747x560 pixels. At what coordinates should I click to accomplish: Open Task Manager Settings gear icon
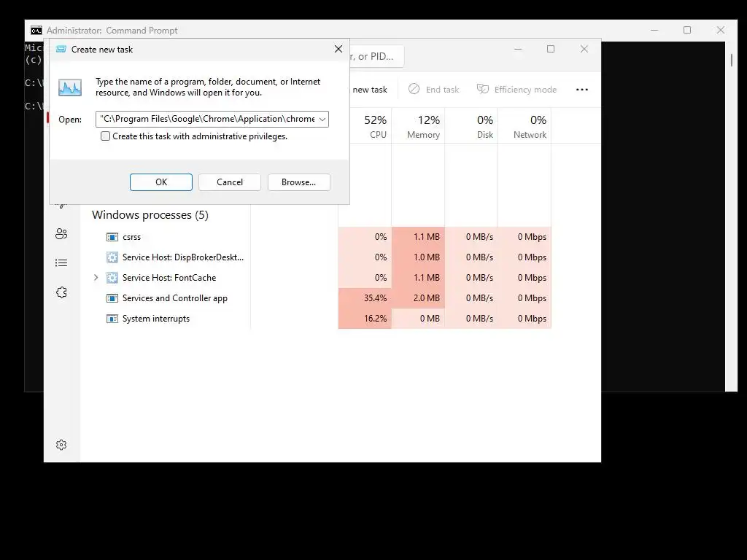[x=61, y=445]
